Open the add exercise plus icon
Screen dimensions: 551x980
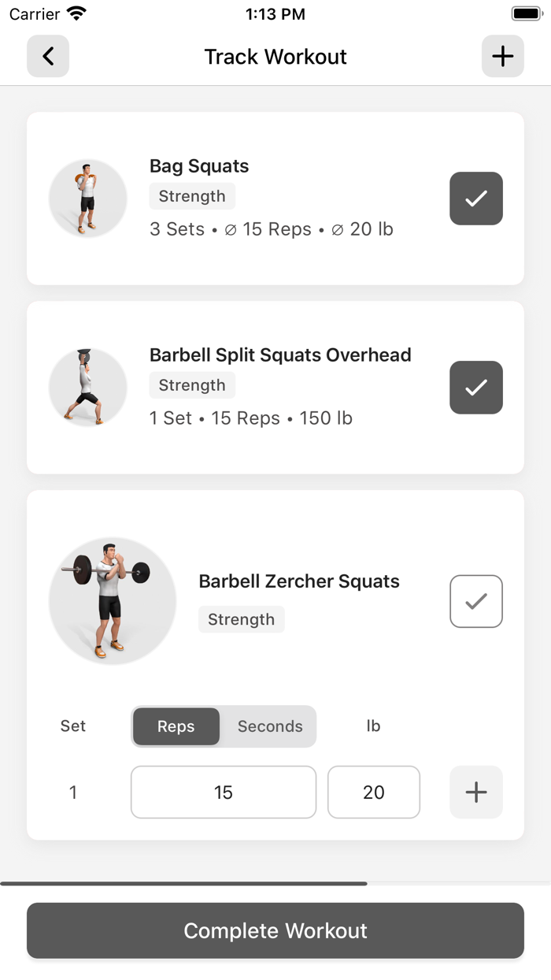coord(502,56)
